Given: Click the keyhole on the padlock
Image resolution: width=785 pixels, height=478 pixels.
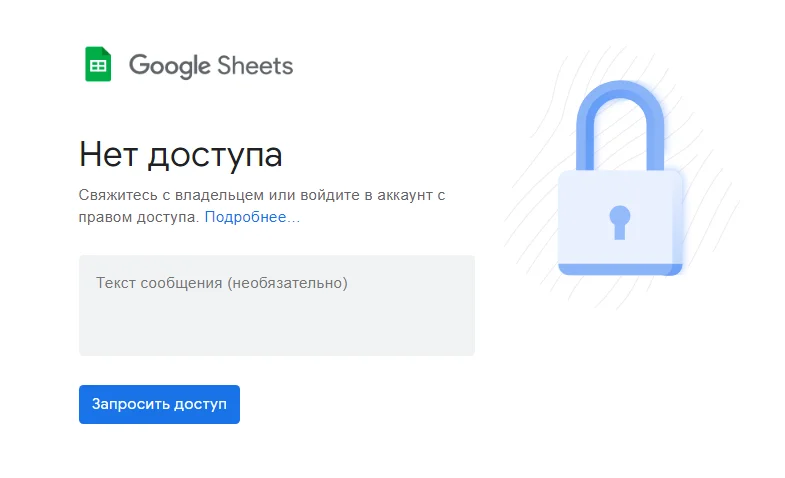Looking at the screenshot, I should pos(620,221).
